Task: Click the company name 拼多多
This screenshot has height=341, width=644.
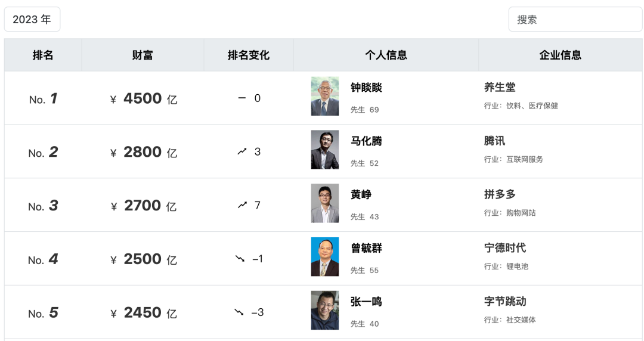Action: coord(500,195)
